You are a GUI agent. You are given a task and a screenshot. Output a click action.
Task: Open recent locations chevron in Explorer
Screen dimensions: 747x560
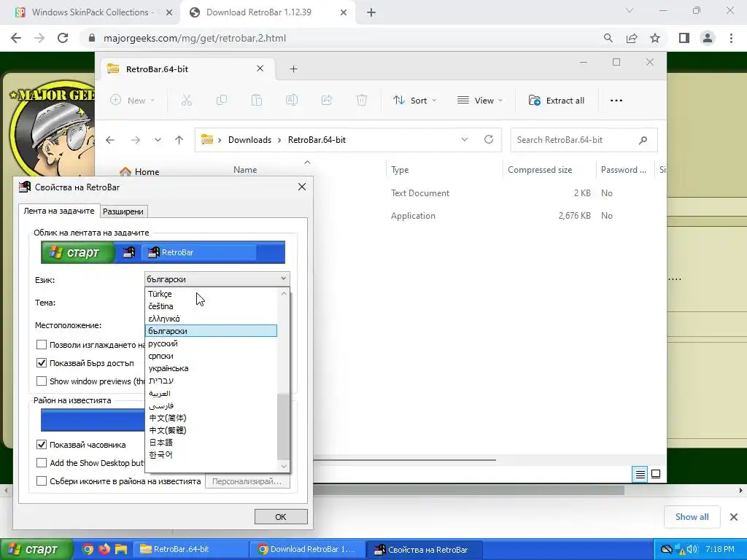(158, 140)
